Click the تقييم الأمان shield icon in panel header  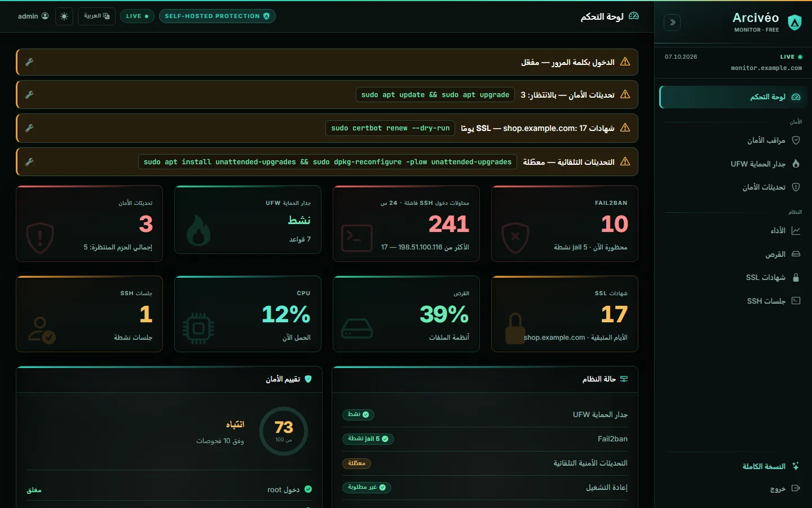[x=308, y=379]
